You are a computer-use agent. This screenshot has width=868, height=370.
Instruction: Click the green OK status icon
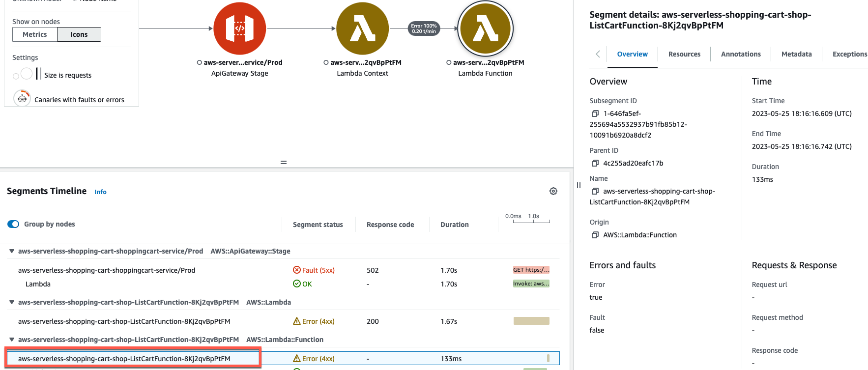point(297,284)
